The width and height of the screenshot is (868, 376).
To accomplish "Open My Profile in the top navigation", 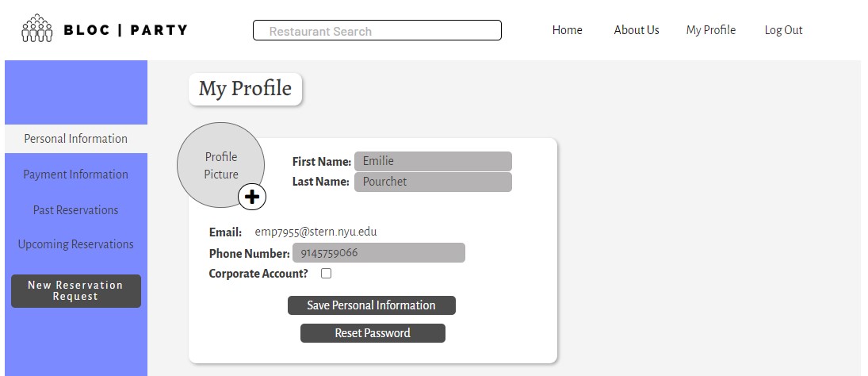I will pos(711,30).
